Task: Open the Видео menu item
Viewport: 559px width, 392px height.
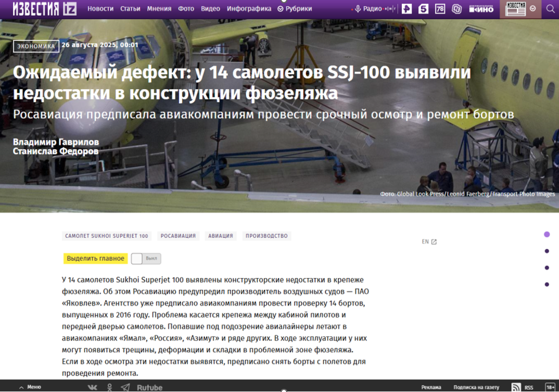Action: click(210, 8)
